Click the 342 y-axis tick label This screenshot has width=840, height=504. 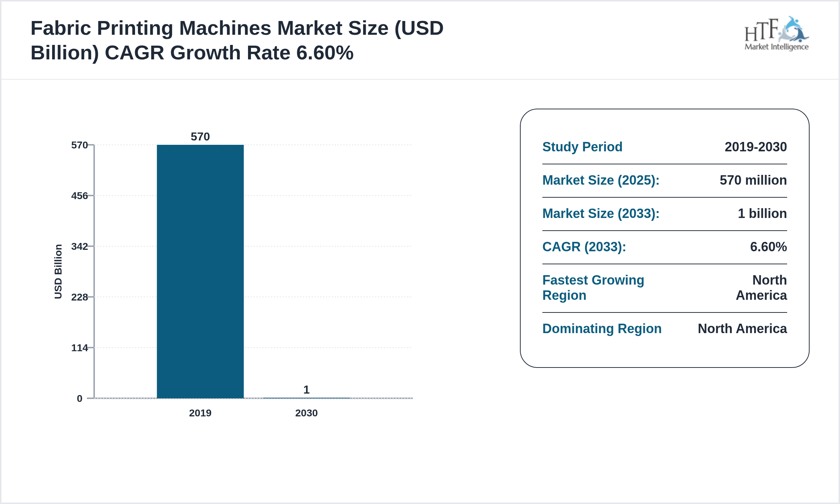80,246
